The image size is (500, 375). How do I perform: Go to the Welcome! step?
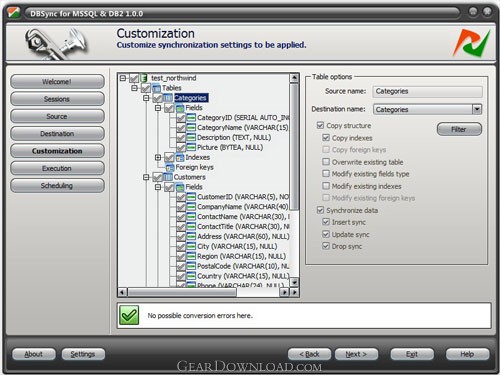[57, 82]
